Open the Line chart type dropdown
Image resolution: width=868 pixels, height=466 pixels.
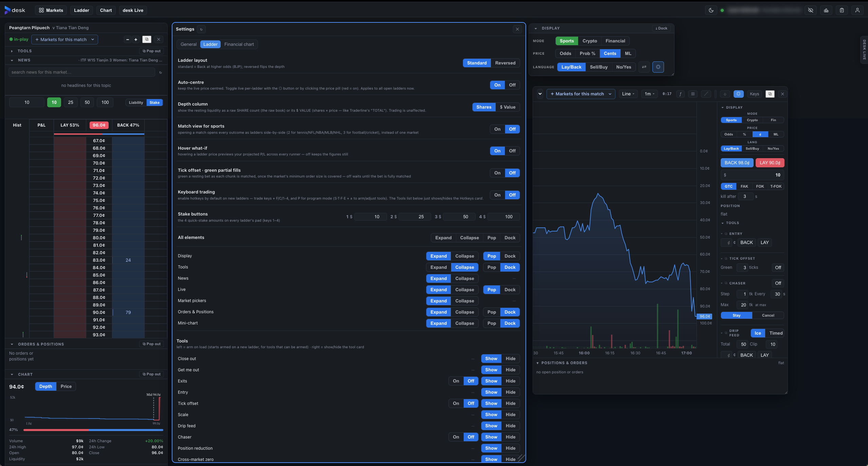pyautogui.click(x=628, y=94)
